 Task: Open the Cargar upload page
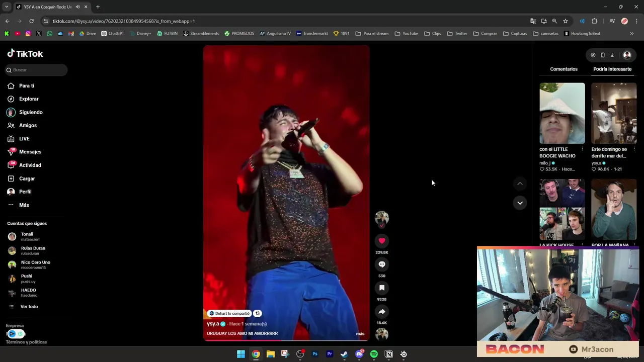tap(21, 178)
